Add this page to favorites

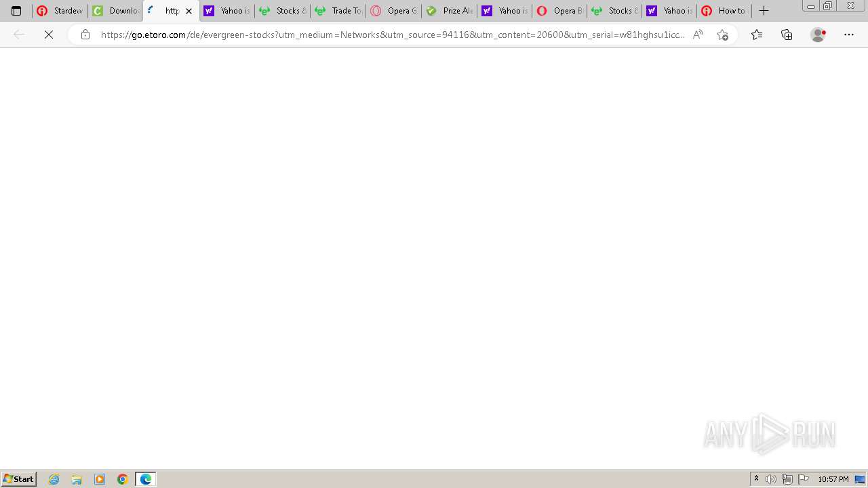click(x=722, y=35)
